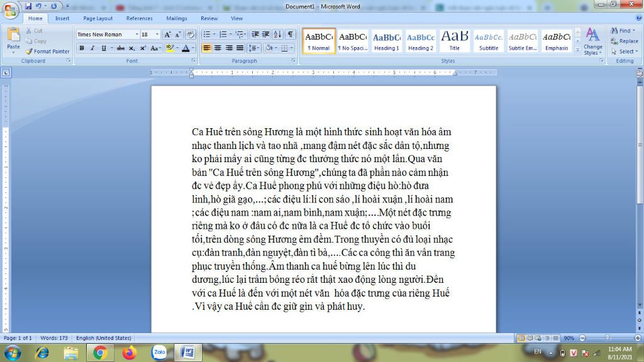This screenshot has width=644, height=362.
Task: Undo last action in Quick Access toolbar
Action: pos(38,6)
